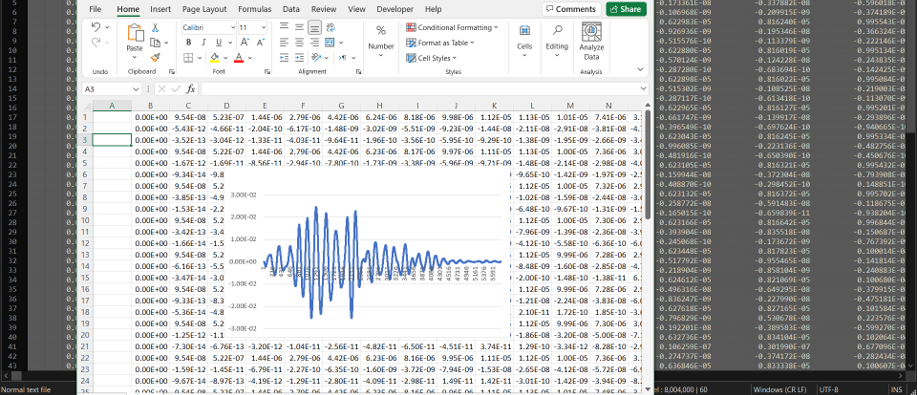Toggle the Bottom Align button

pos(315,27)
